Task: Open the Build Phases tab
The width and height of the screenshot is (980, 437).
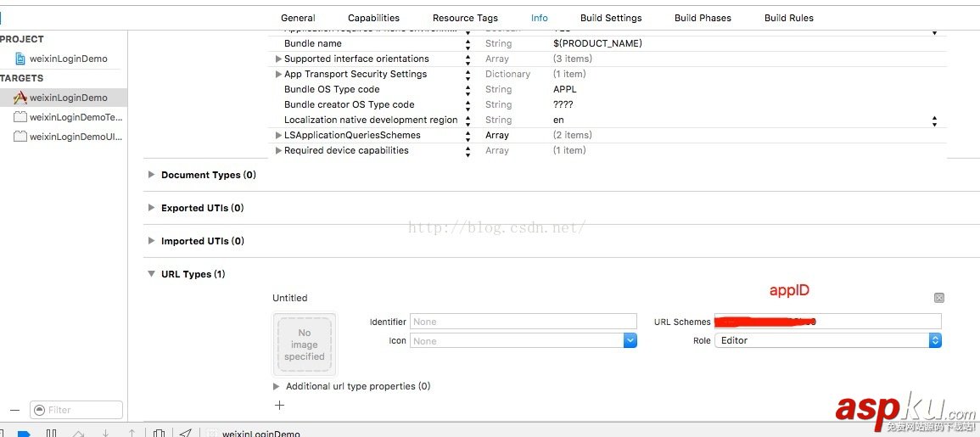Action: pyautogui.click(x=703, y=18)
